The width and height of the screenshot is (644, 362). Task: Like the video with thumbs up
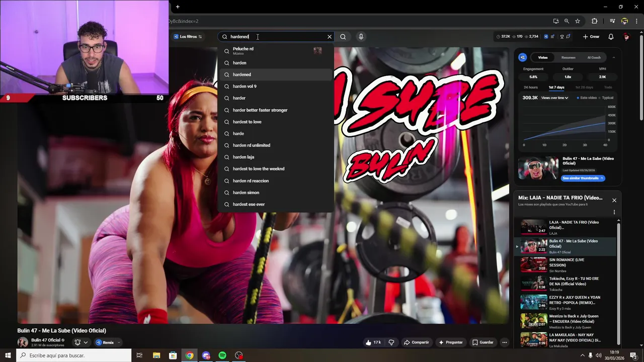pos(373,342)
